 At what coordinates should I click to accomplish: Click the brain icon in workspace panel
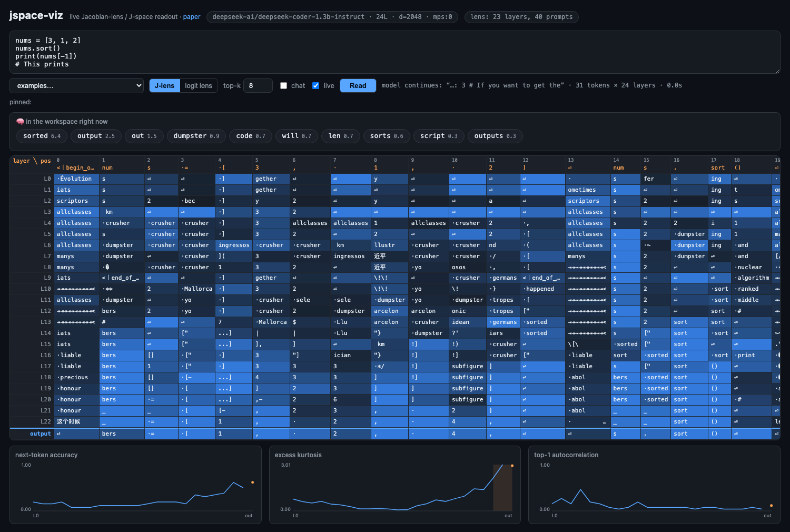[20, 121]
